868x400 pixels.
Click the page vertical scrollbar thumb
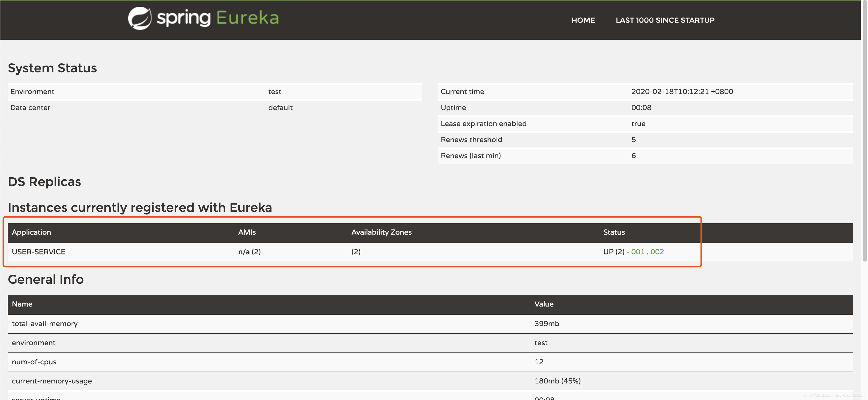click(865, 131)
